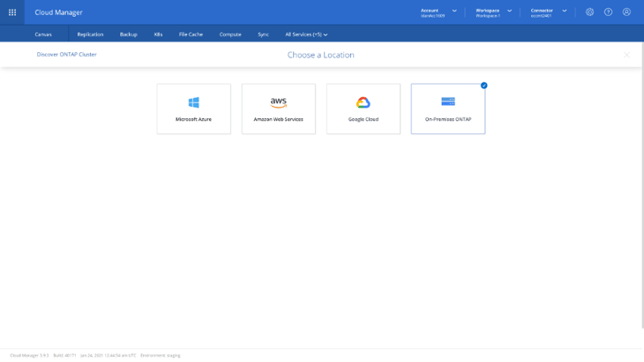Click the vertical scrollbar on right edge
This screenshot has height=362, width=644.
[x=641, y=177]
